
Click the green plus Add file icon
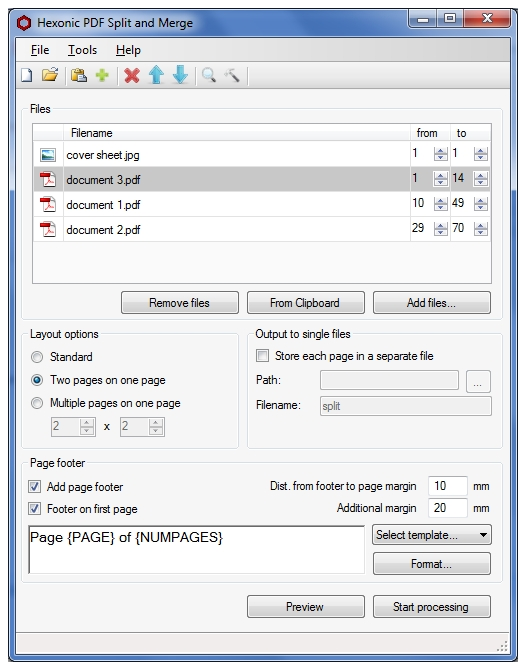pyautogui.click(x=102, y=76)
